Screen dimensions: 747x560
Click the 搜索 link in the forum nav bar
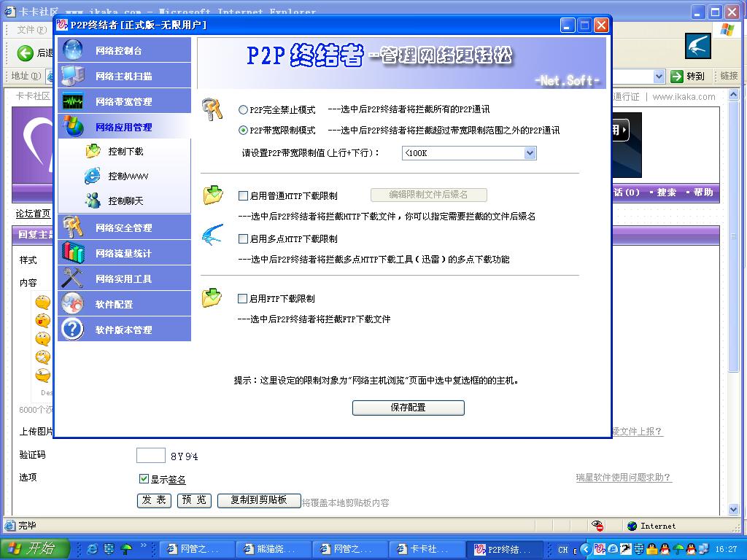pos(666,192)
